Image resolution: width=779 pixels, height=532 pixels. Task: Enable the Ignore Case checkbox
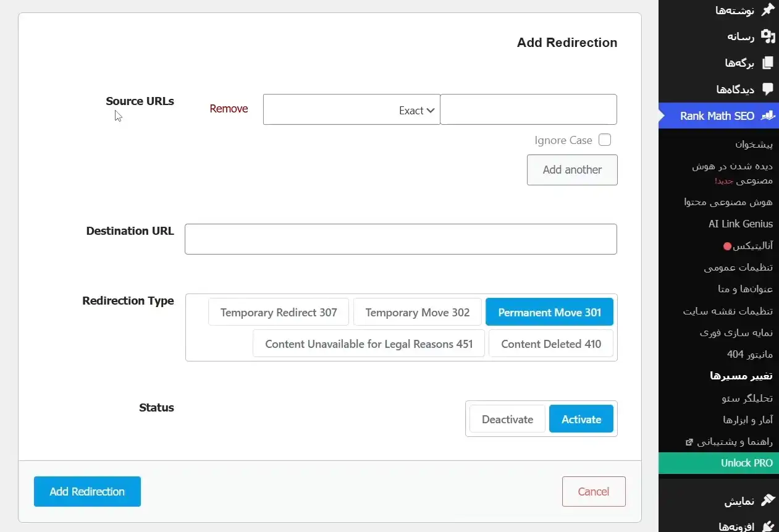pyautogui.click(x=605, y=140)
